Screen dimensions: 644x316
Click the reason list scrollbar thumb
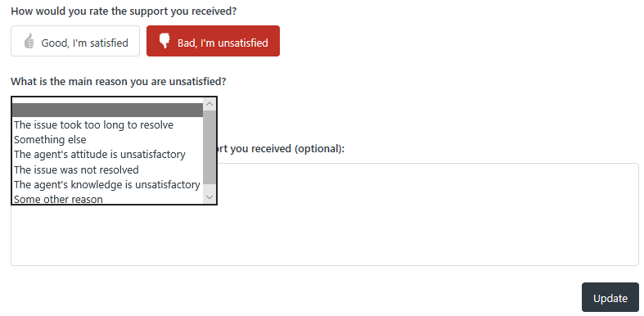point(209,147)
